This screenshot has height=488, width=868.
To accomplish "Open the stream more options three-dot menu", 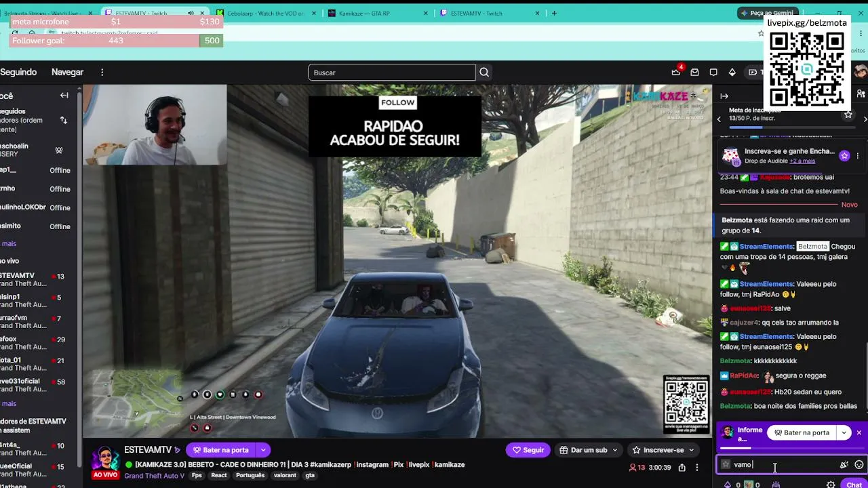I will [x=696, y=468].
